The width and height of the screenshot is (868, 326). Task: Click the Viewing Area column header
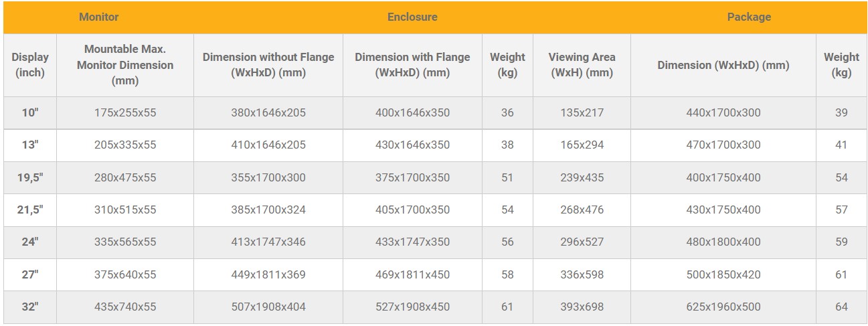tap(582, 65)
